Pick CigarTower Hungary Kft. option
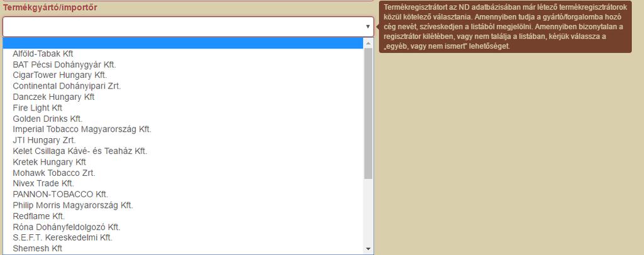The image size is (644, 255). 60,75
